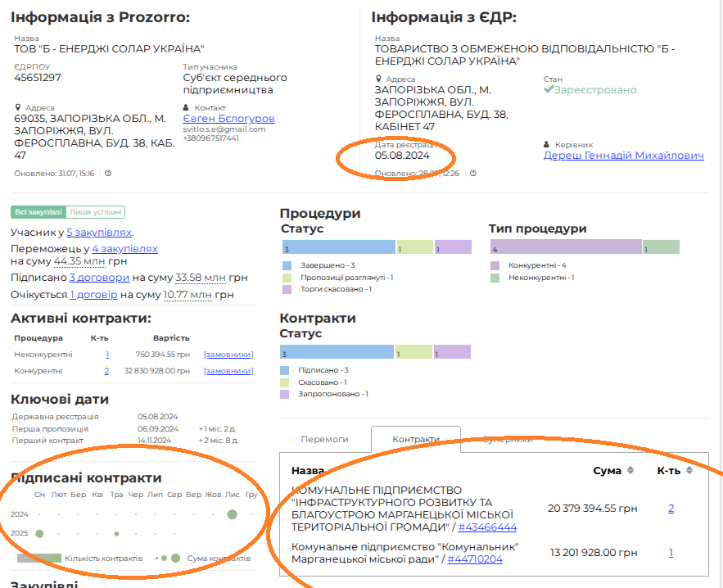Click the Конкурентні purple bar segment
Image resolution: width=723 pixels, height=588 pixels.
point(565,247)
